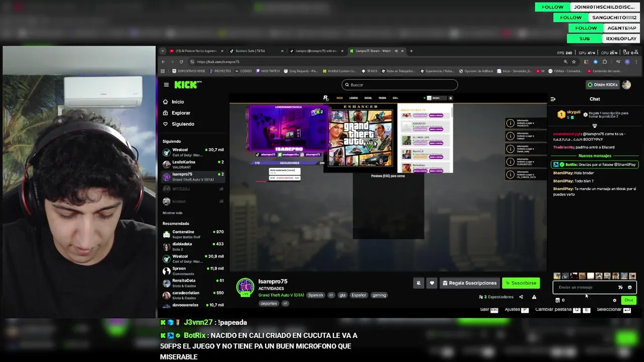Click the shop icon below chat input
Viewport: 644px width, 362px height.
click(557, 300)
